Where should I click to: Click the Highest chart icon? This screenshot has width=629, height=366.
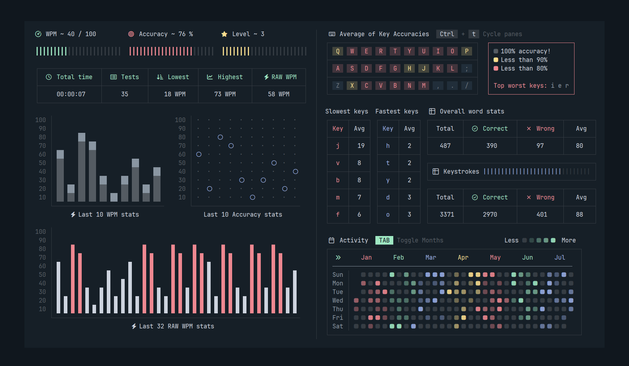210,77
